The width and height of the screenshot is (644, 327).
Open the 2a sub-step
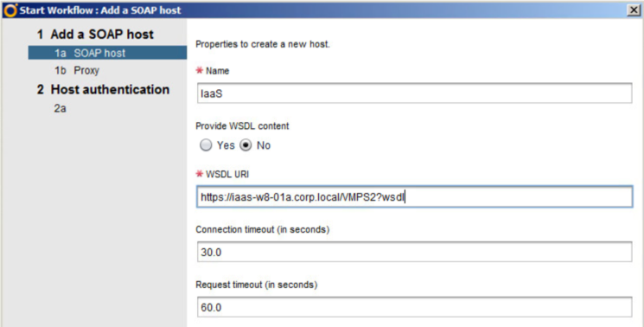[60, 108]
